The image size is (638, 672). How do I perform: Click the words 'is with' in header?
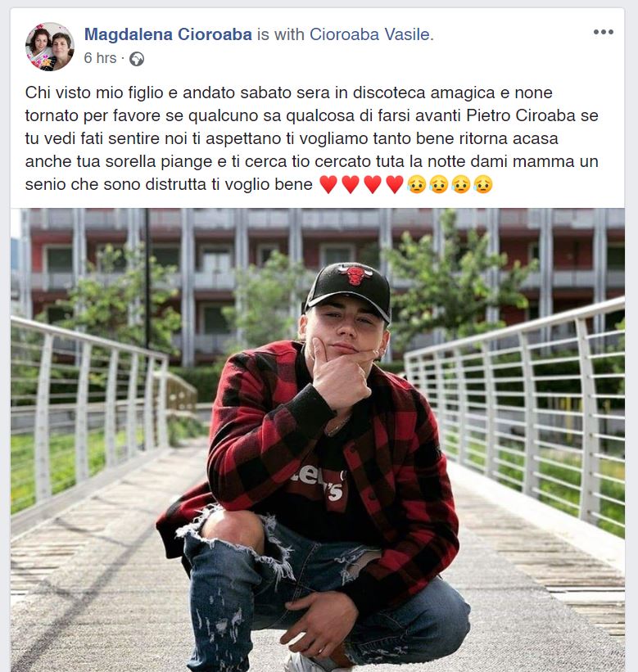coord(280,34)
